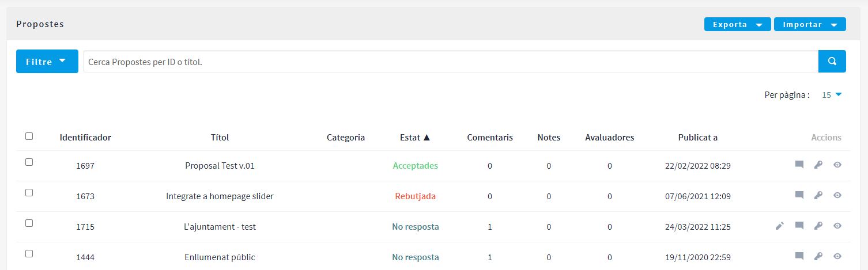Open the Exporta dropdown menu

point(737,24)
